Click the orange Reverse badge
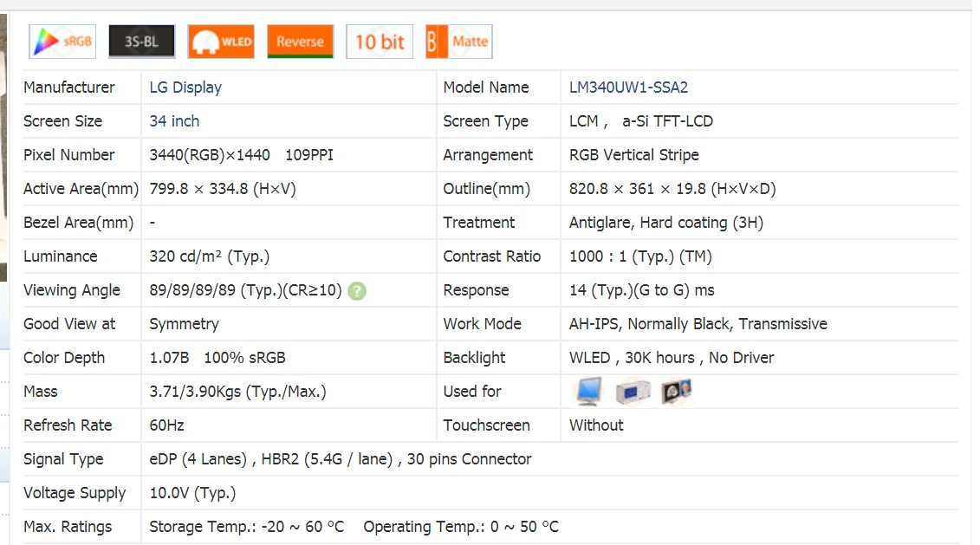Image resolution: width=980 pixels, height=545 pixels. point(300,42)
